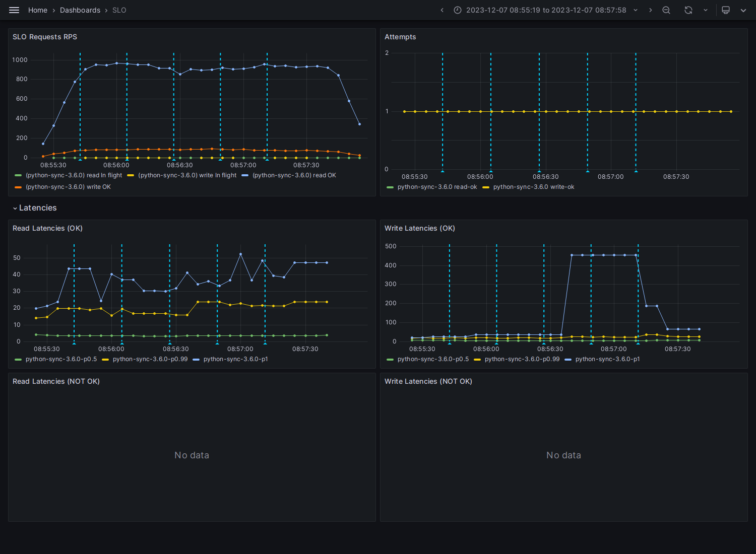Click the 500 y-axis label in Write Latencies
756x554 pixels.
click(x=391, y=246)
